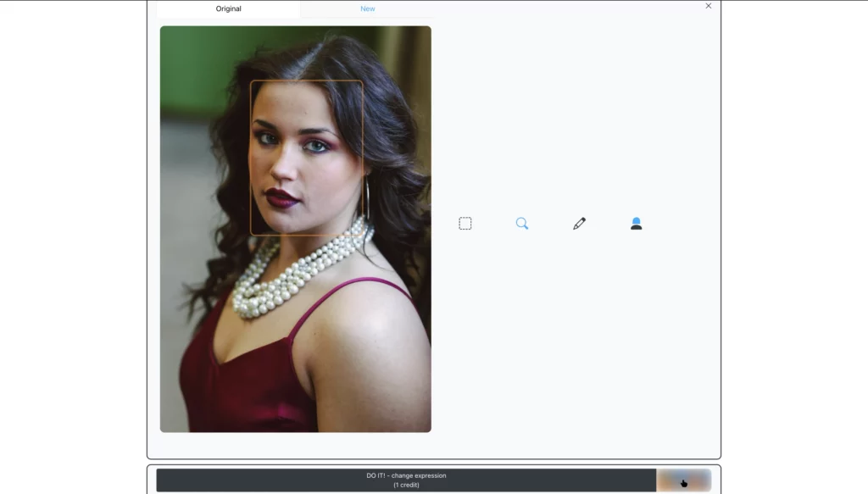Click the 1 credit action button
Image resolution: width=868 pixels, height=494 pixels.
pyautogui.click(x=407, y=480)
